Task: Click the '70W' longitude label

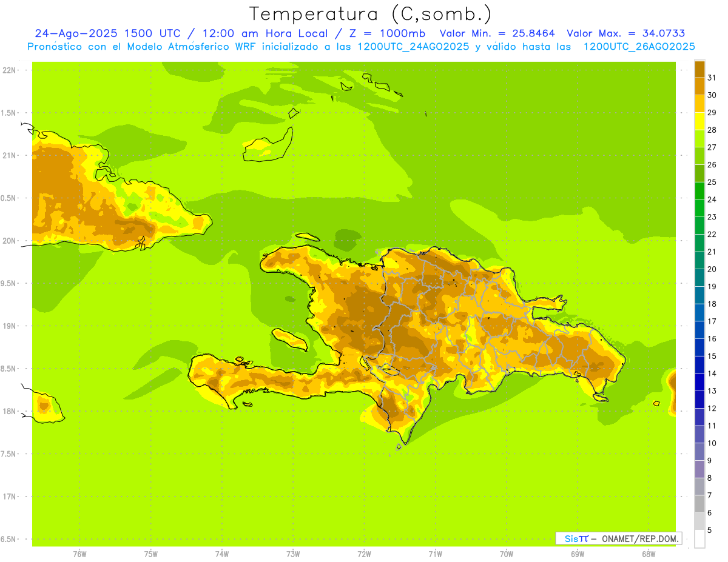Action: [506, 554]
